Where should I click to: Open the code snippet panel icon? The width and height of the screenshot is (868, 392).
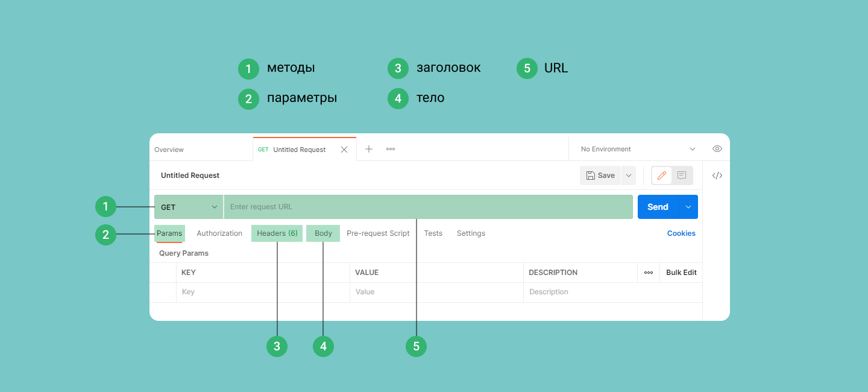[x=717, y=175]
